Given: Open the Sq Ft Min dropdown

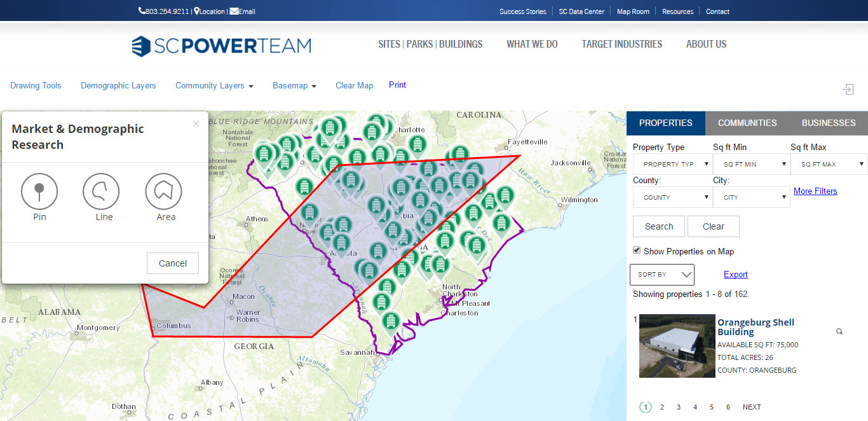Looking at the screenshot, I should (x=751, y=164).
